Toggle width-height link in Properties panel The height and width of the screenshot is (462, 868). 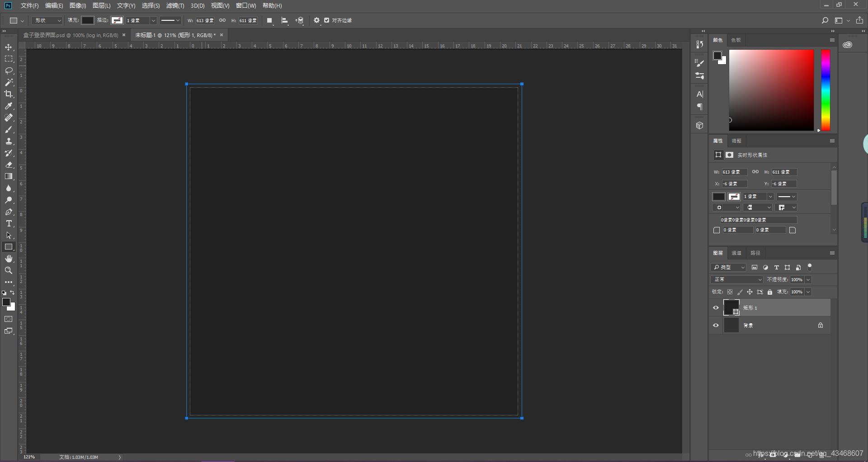tap(755, 172)
